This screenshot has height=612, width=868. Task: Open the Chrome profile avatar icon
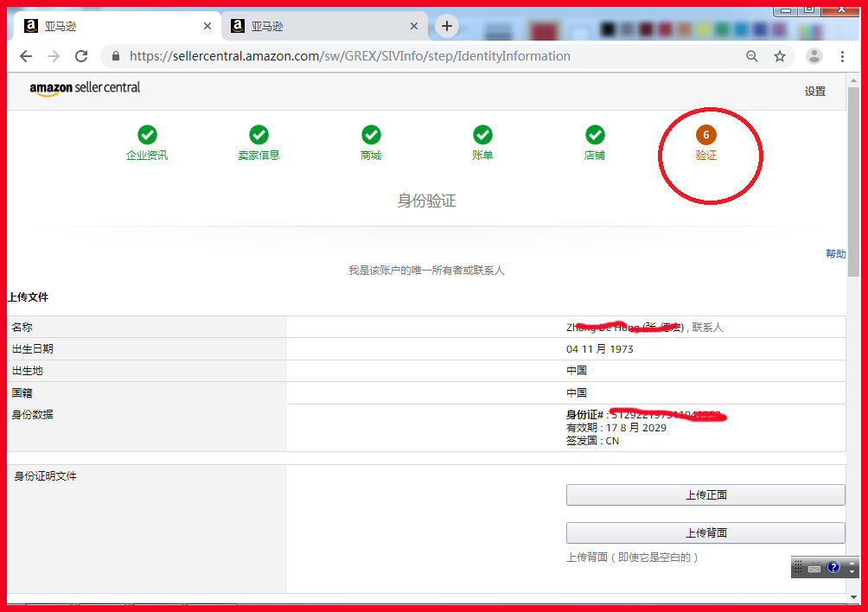[x=814, y=56]
